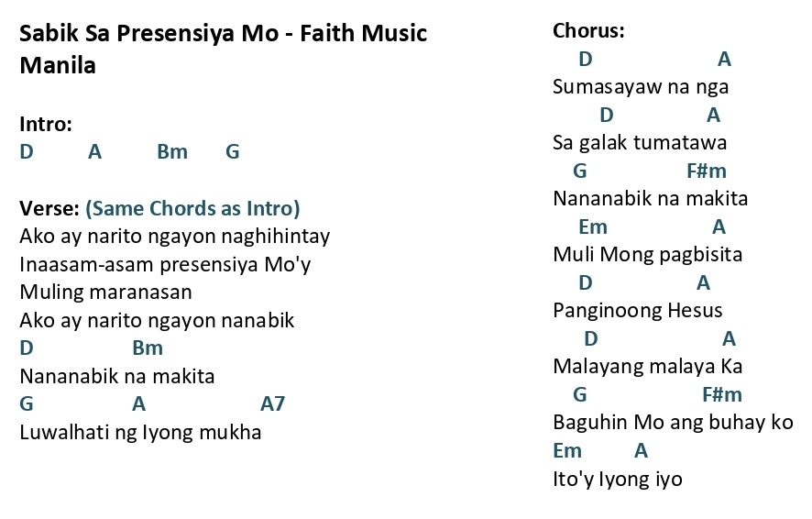Click the lyric "Sumasayaw na nga"

[641, 87]
